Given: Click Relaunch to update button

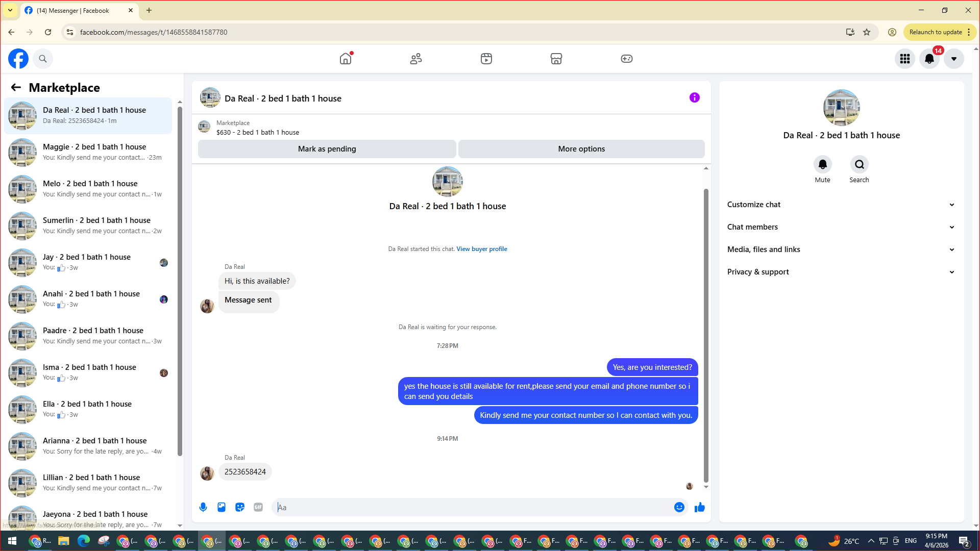Looking at the screenshot, I should tap(939, 32).
